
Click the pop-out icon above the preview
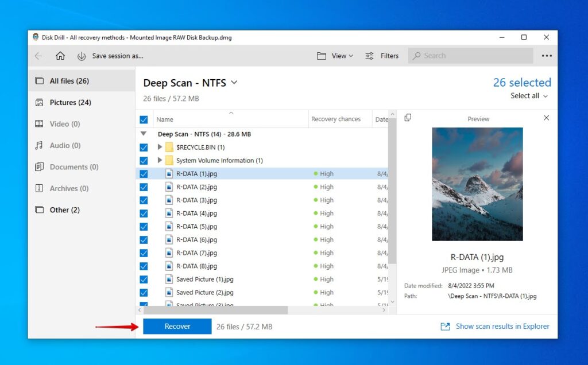[x=408, y=117]
